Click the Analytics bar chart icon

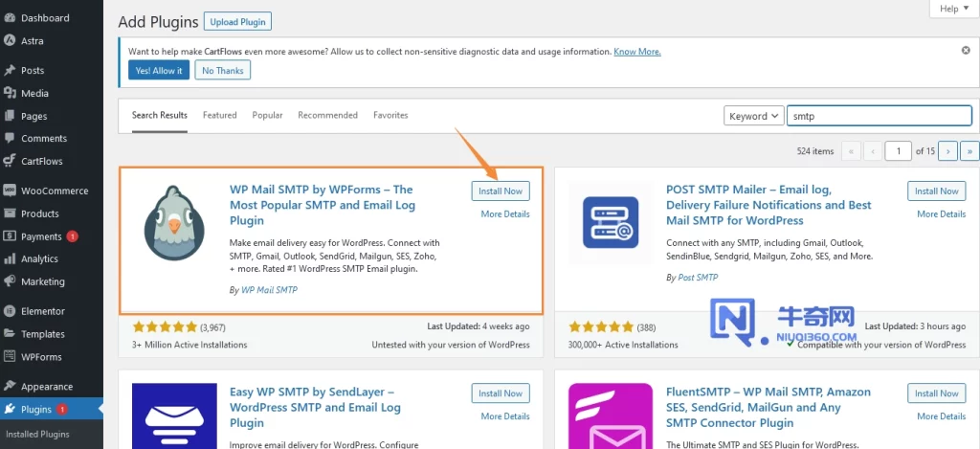(10, 258)
